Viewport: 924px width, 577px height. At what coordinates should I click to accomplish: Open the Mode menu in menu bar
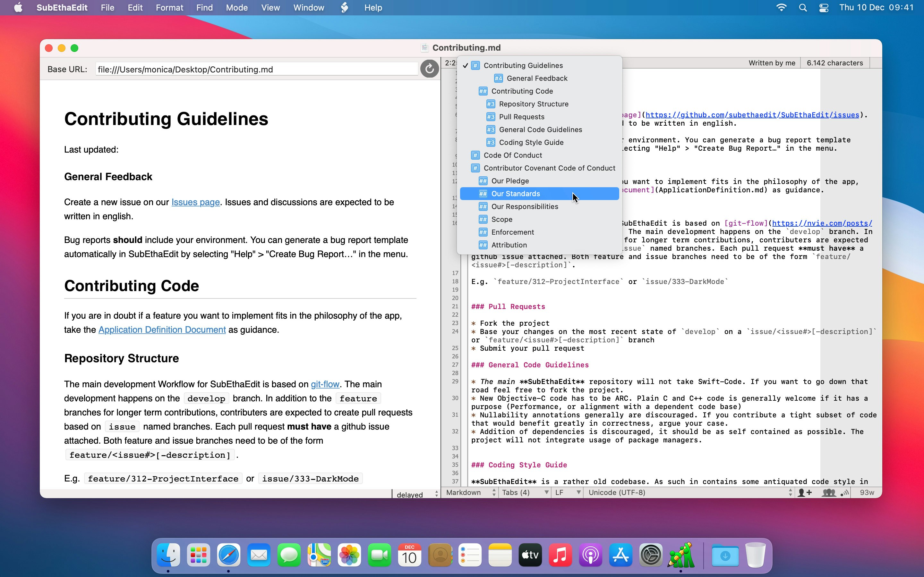(x=236, y=8)
